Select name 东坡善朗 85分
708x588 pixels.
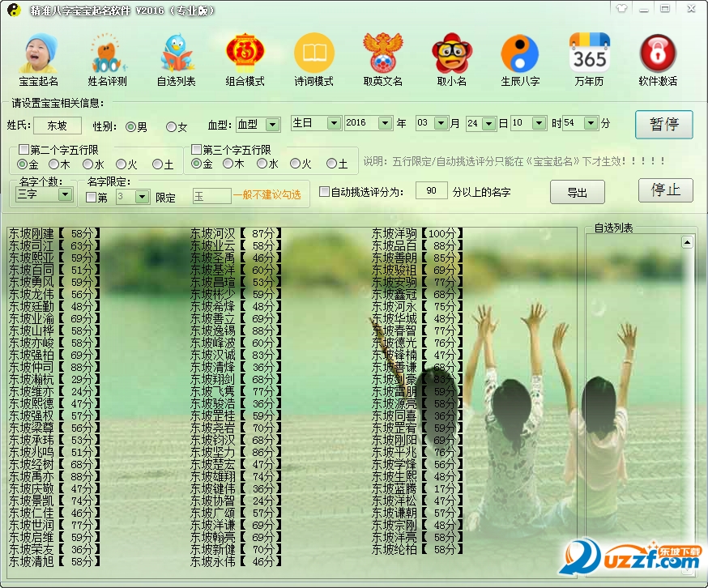tap(416, 258)
